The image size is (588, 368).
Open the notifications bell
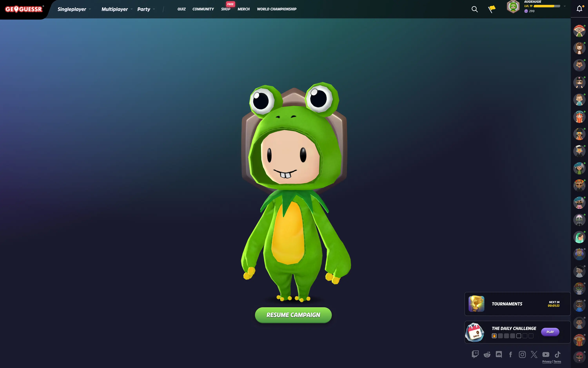(x=580, y=9)
